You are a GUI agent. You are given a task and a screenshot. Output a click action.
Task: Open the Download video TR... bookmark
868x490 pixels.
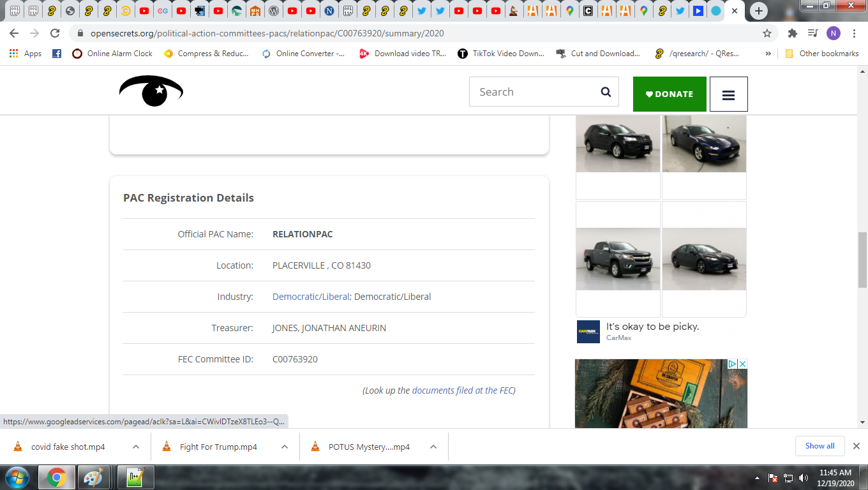tap(403, 54)
